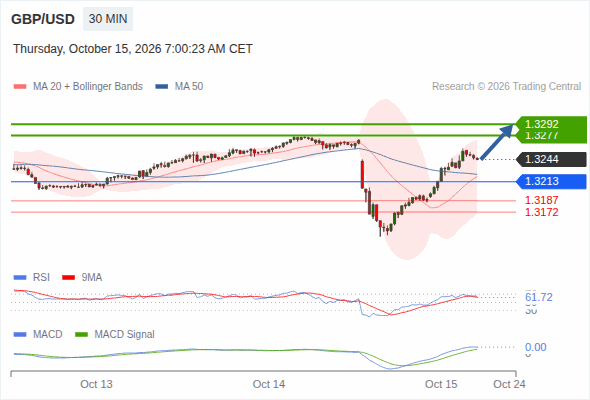Click the MA 50 legend color swatch
The width and height of the screenshot is (590, 400).
point(162,87)
